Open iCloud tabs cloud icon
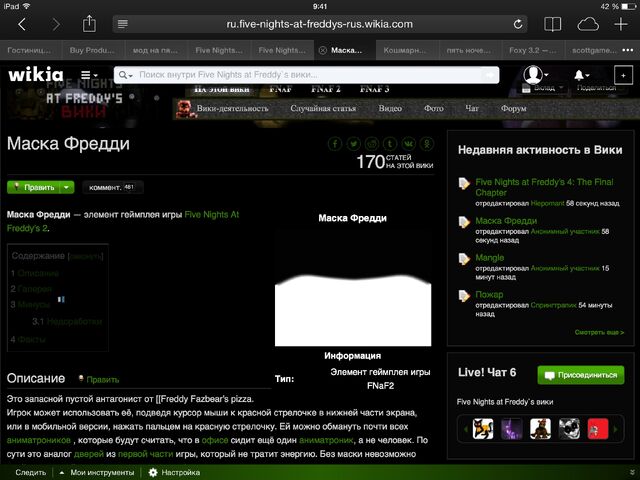The image size is (640, 480). [588, 24]
